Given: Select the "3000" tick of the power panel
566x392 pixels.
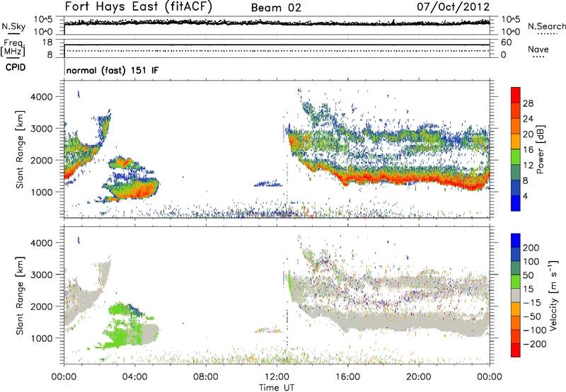Looking at the screenshot, I should [x=42, y=129].
